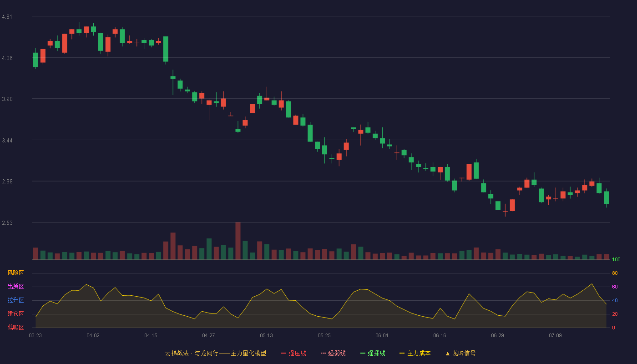This screenshot has width=637, height=364.
Task: Toggle the 龙吟信号 legend entry
Action: (x=460, y=353)
